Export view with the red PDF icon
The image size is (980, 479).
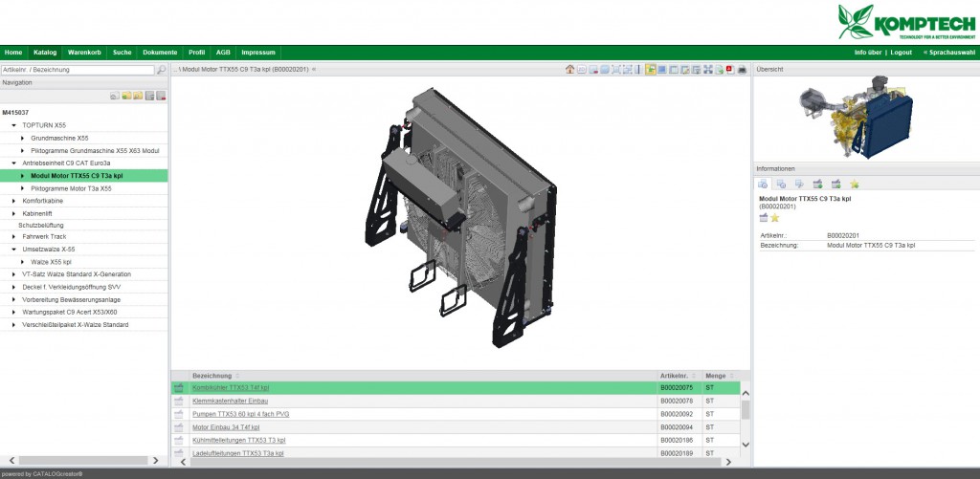(x=730, y=70)
